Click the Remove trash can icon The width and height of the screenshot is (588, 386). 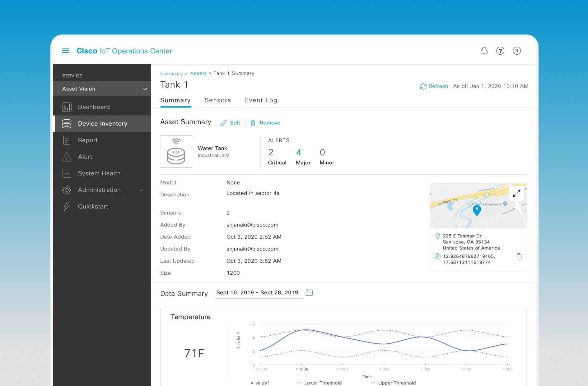tap(253, 123)
